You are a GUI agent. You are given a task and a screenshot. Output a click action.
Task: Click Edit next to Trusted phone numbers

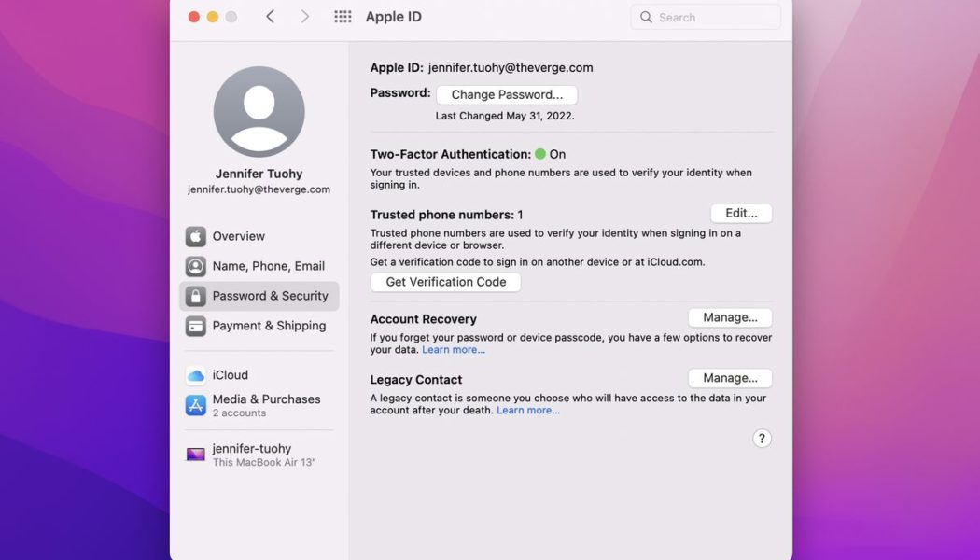click(x=740, y=213)
